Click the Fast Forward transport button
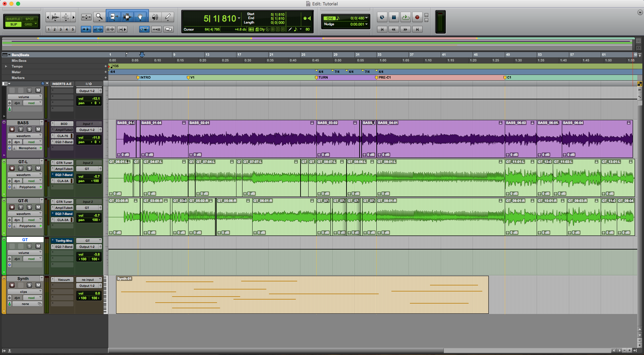 coord(406,29)
